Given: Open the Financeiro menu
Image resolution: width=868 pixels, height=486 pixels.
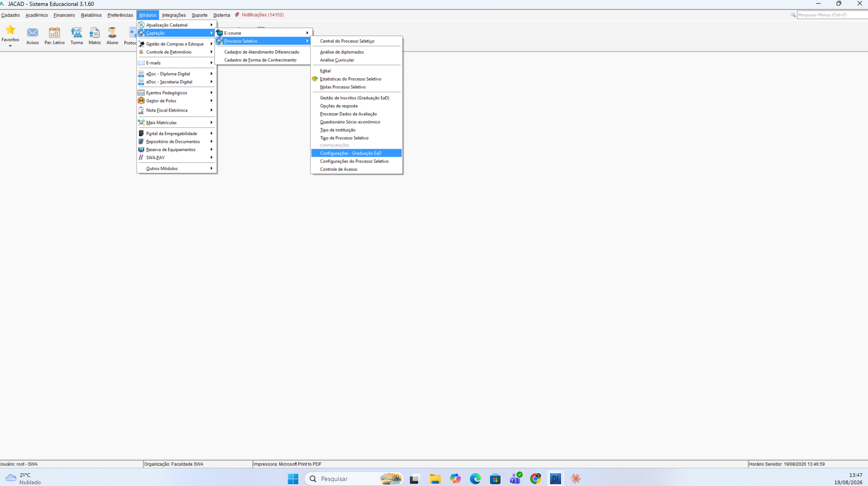Looking at the screenshot, I should [64, 15].
